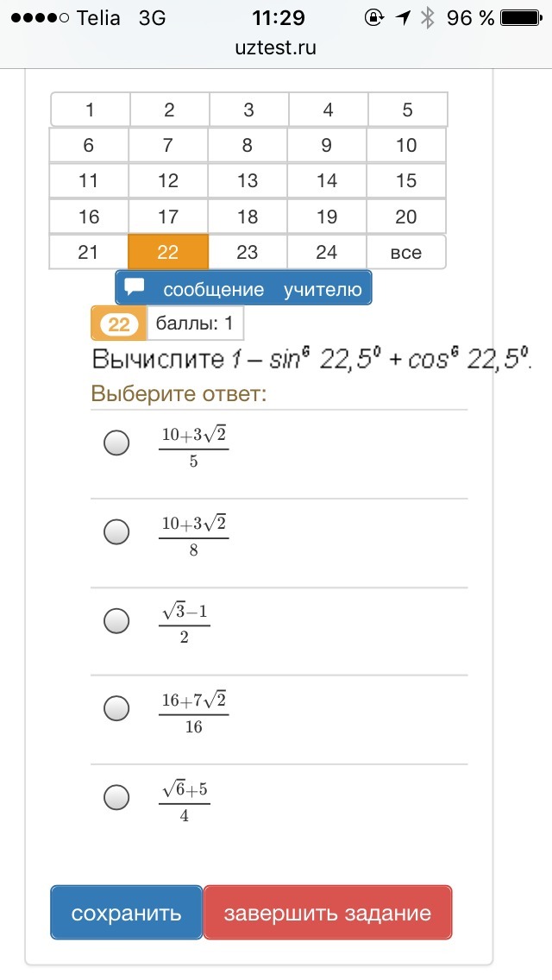Pick answer (16+7√2)/16 radio button

116,708
